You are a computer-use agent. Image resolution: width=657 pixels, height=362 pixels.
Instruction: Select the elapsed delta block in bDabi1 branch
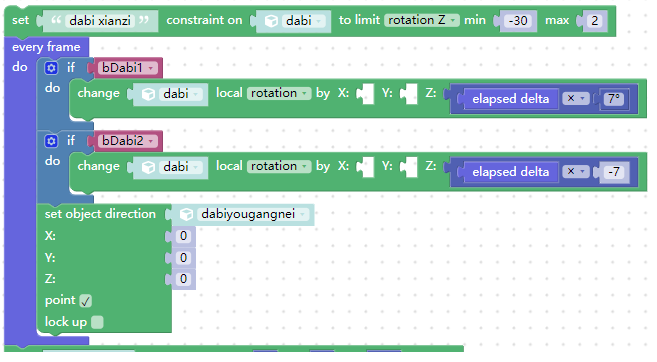pyautogui.click(x=510, y=99)
